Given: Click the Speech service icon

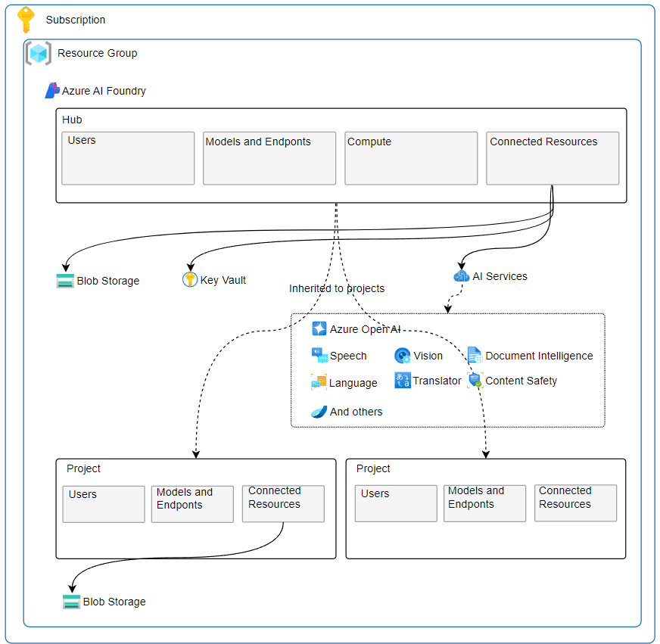Looking at the screenshot, I should (x=319, y=355).
